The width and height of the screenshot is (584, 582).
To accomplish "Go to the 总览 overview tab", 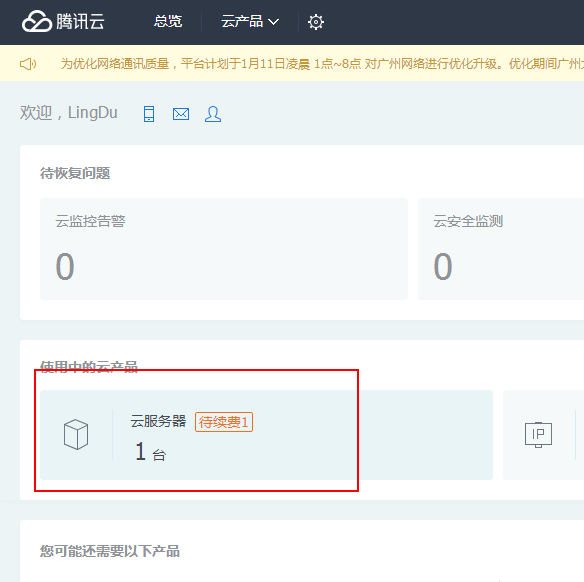I will click(168, 22).
